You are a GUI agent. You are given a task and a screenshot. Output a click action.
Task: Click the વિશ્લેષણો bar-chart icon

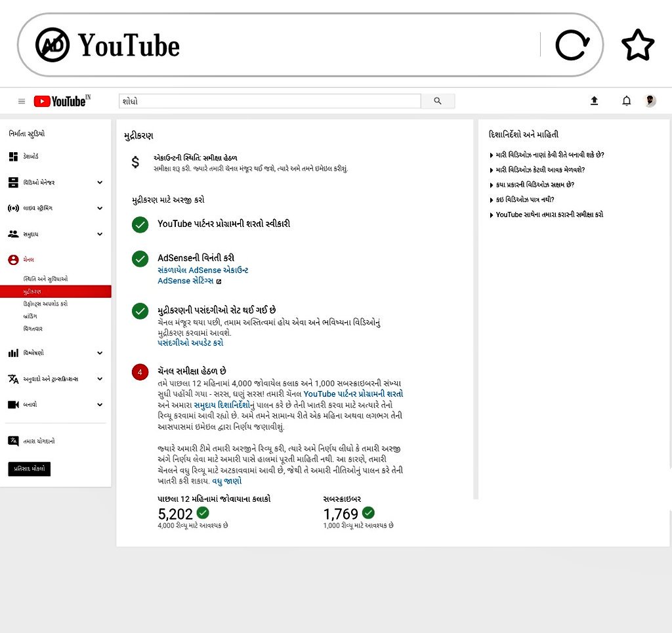[x=13, y=353]
